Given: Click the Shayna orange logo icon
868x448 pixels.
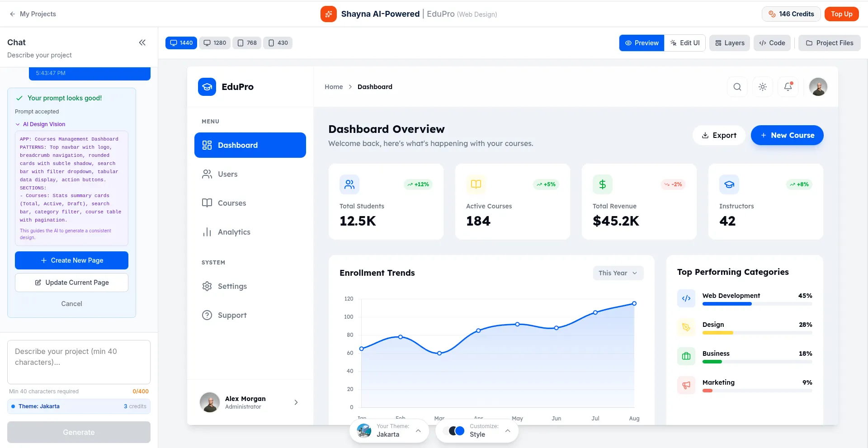Looking at the screenshot, I should pyautogui.click(x=328, y=14).
